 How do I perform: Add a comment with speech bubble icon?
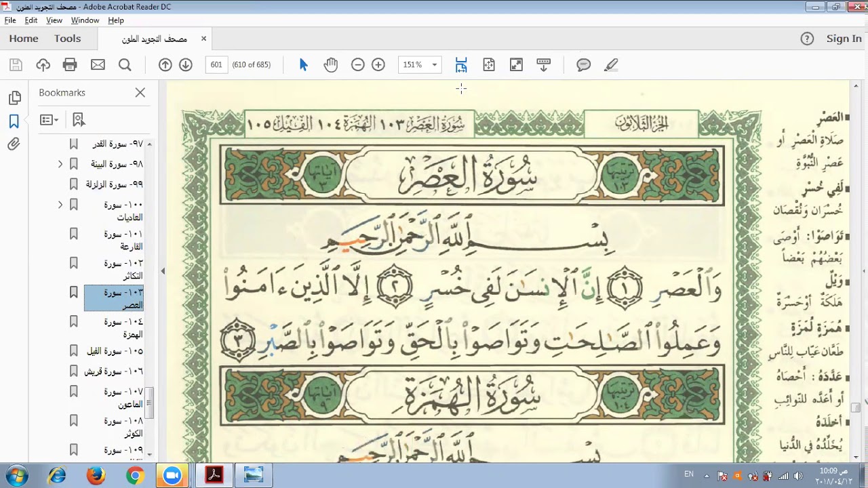tap(583, 65)
